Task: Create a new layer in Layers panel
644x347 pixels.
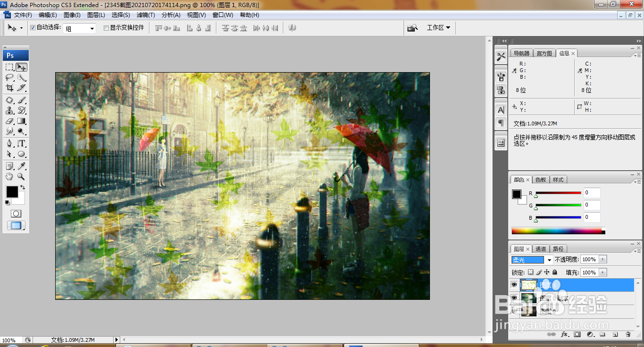Action: (615, 334)
